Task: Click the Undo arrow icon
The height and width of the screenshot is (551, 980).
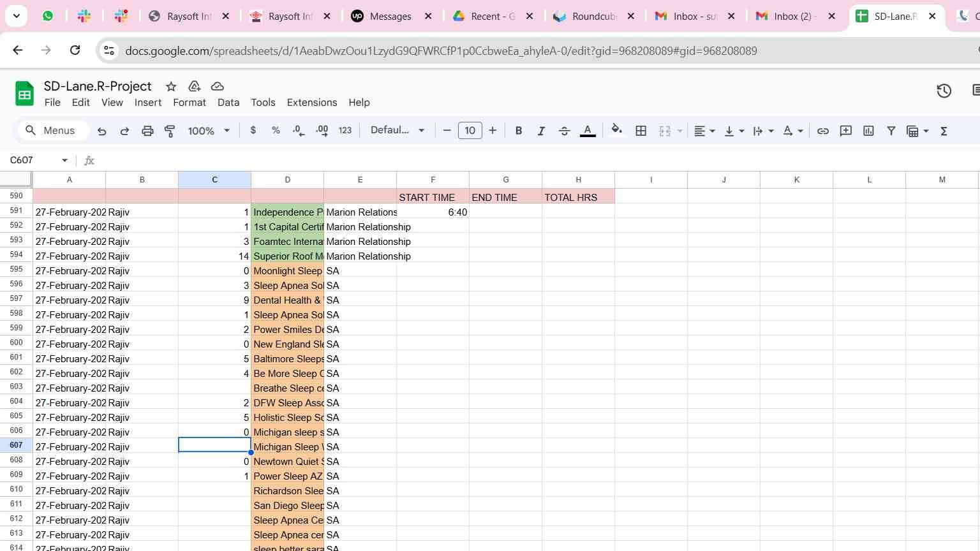Action: point(102,131)
